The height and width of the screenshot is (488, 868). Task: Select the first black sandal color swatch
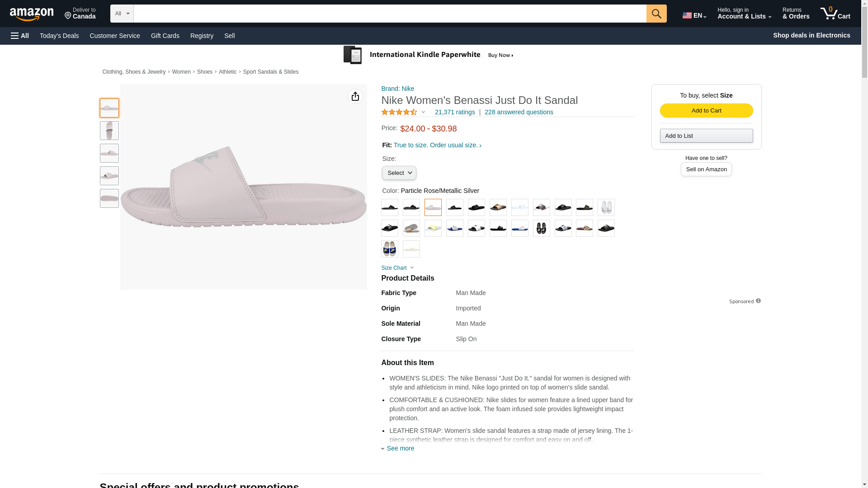[x=389, y=207]
